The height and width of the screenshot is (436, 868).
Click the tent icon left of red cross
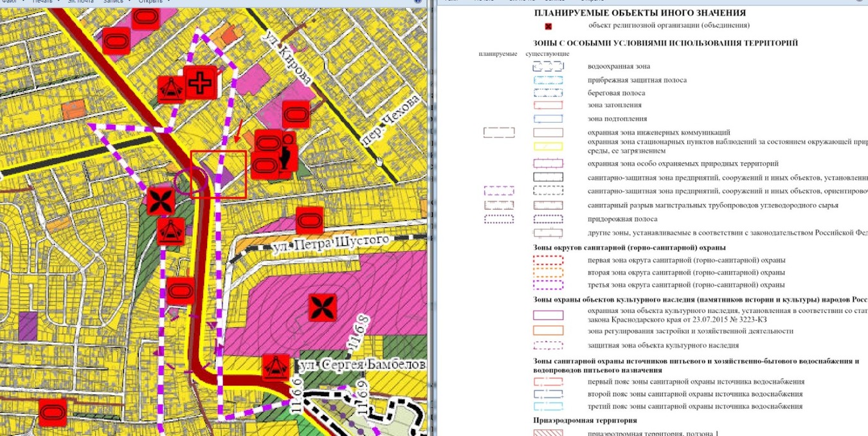172,89
